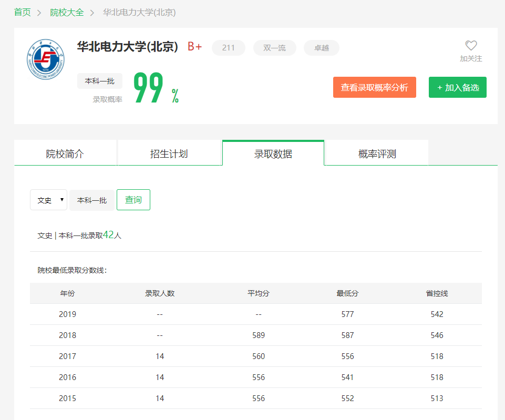The image size is (505, 420).
Task: Click 2018 lowest score 587
Action: tap(347, 335)
